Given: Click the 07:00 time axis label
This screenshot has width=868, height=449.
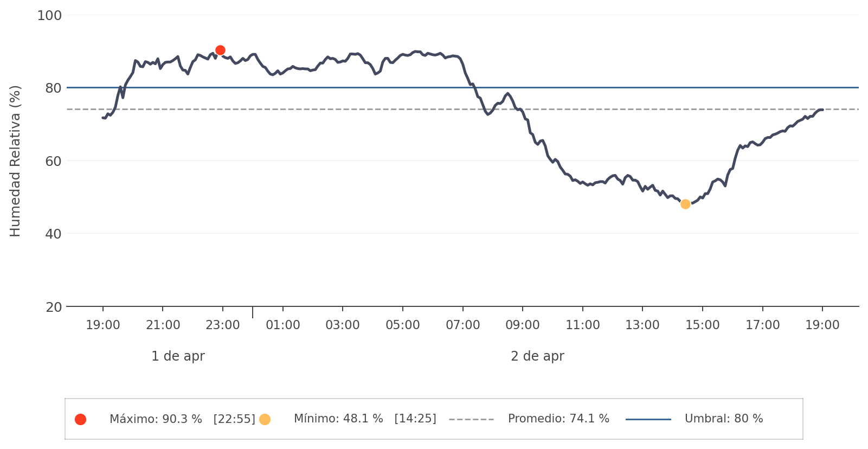Looking at the screenshot, I should [x=463, y=325].
